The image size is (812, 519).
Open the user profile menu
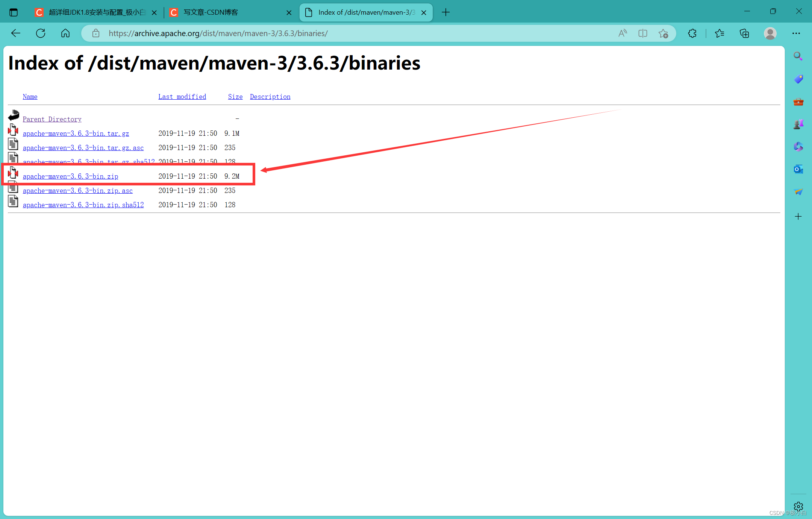click(x=770, y=33)
